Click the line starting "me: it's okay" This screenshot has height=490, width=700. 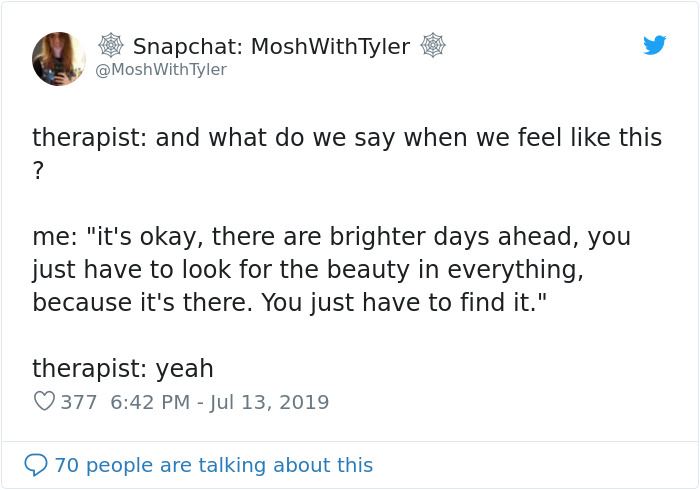click(330, 237)
